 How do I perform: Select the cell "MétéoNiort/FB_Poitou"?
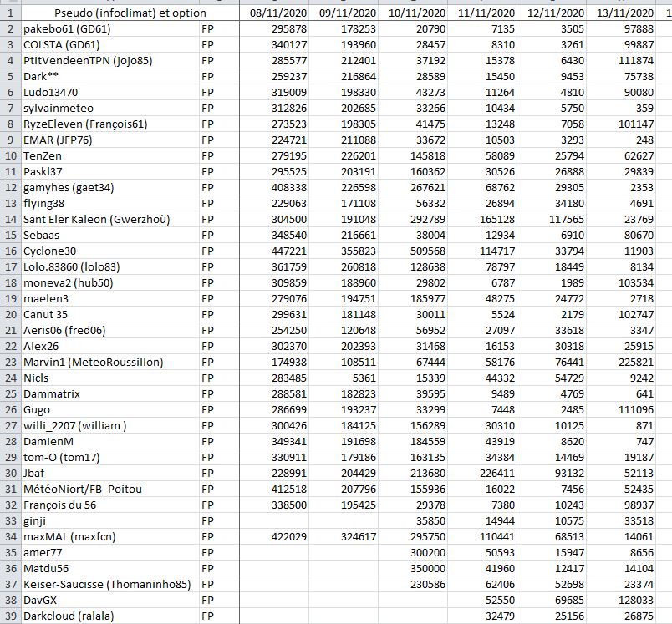coord(110,489)
